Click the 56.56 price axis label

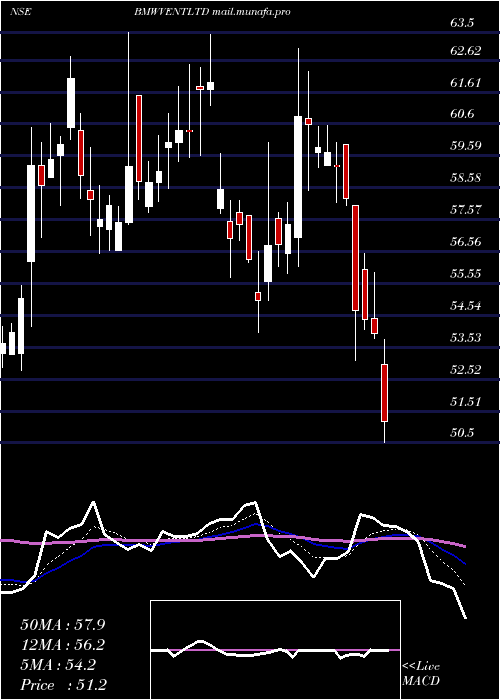466,242
